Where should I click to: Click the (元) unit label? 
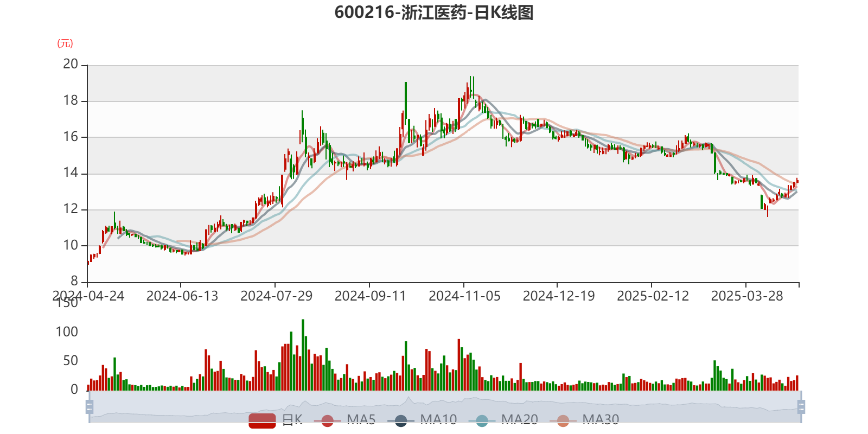(x=65, y=43)
